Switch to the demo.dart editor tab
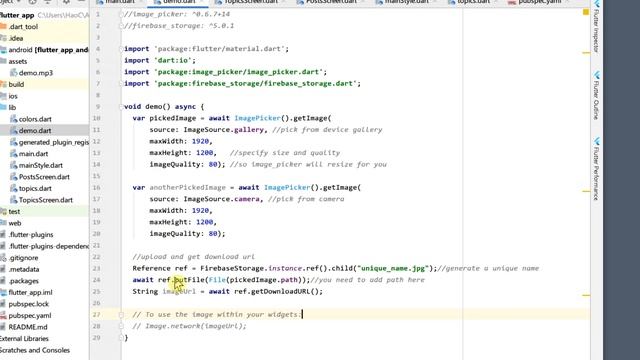 (178, 2)
